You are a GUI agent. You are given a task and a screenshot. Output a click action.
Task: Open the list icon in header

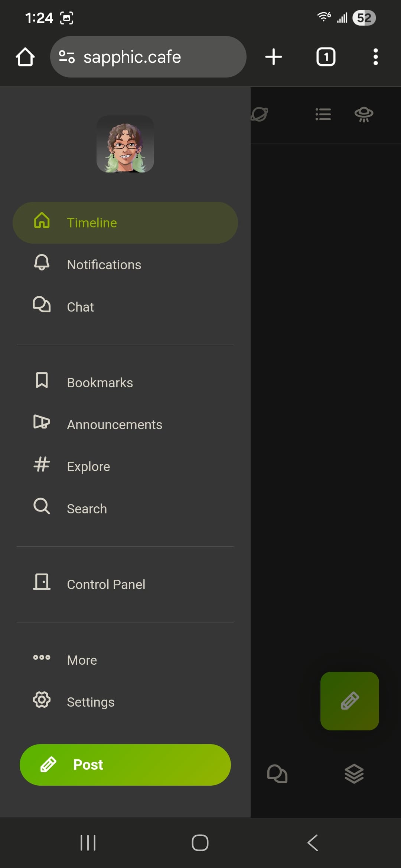point(323,114)
